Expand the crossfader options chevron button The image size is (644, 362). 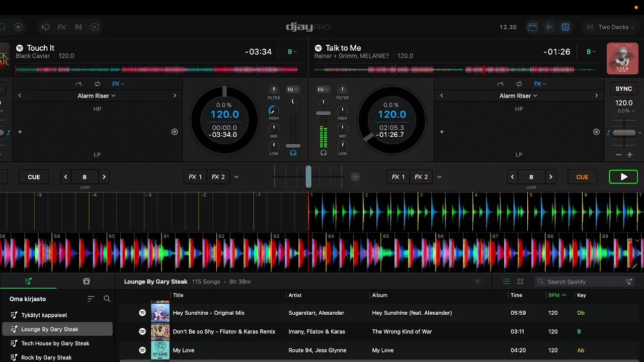tap(355, 177)
